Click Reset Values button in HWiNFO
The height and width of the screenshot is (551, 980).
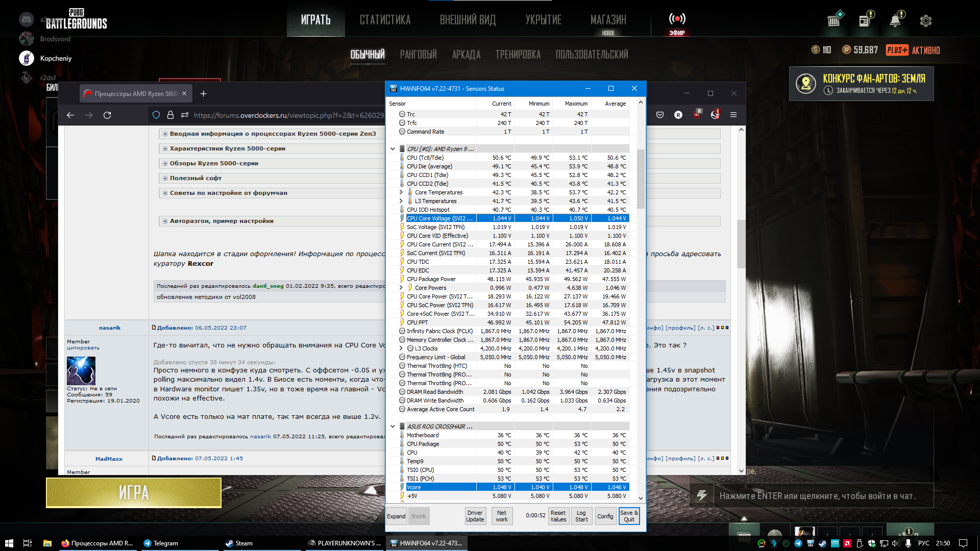pyautogui.click(x=558, y=516)
